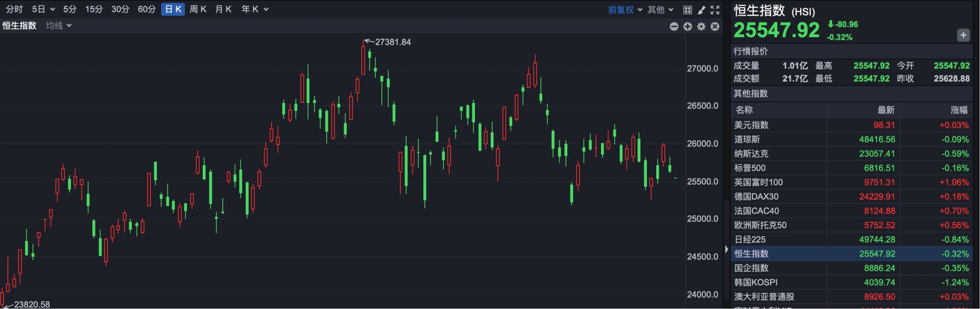Select the 日K daily candlestick tab
The height and width of the screenshot is (309, 980).
(x=173, y=9)
